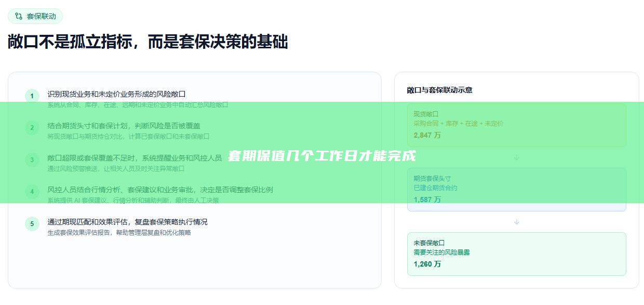Click the step 2 number circle
Image resolution: width=644 pixels, height=305 pixels.
[32, 128]
